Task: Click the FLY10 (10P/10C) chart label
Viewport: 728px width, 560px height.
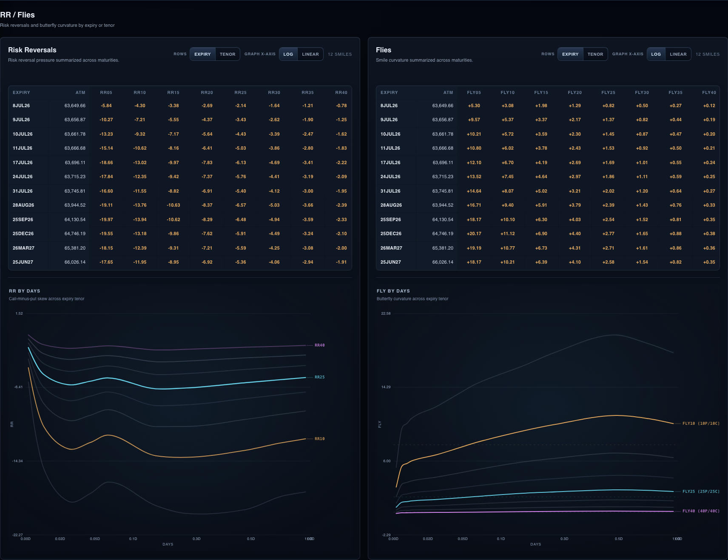Action: coord(701,424)
